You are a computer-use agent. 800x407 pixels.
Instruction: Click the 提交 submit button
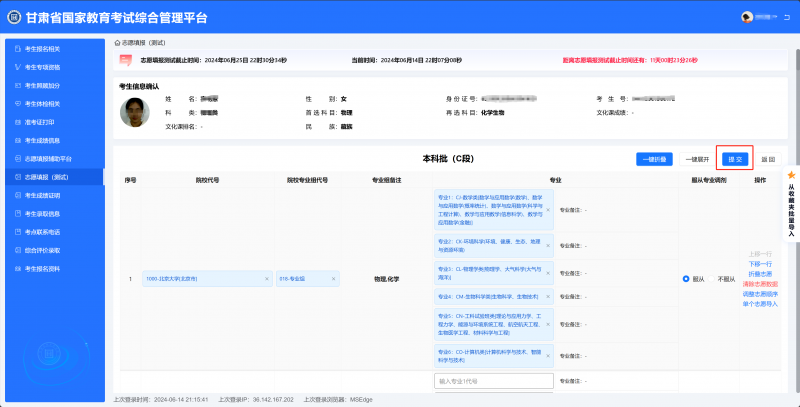[x=734, y=159]
